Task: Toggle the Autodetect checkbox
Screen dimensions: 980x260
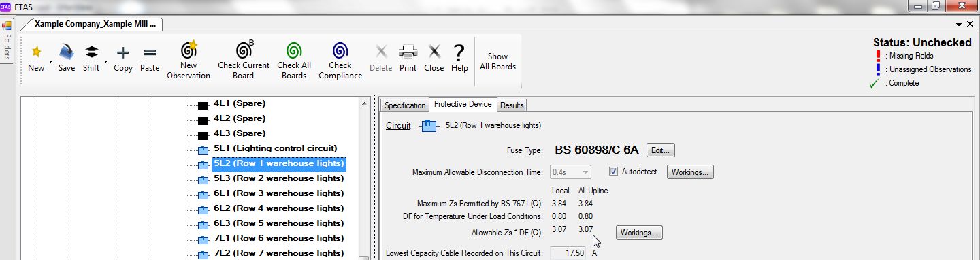Action: coord(613,172)
